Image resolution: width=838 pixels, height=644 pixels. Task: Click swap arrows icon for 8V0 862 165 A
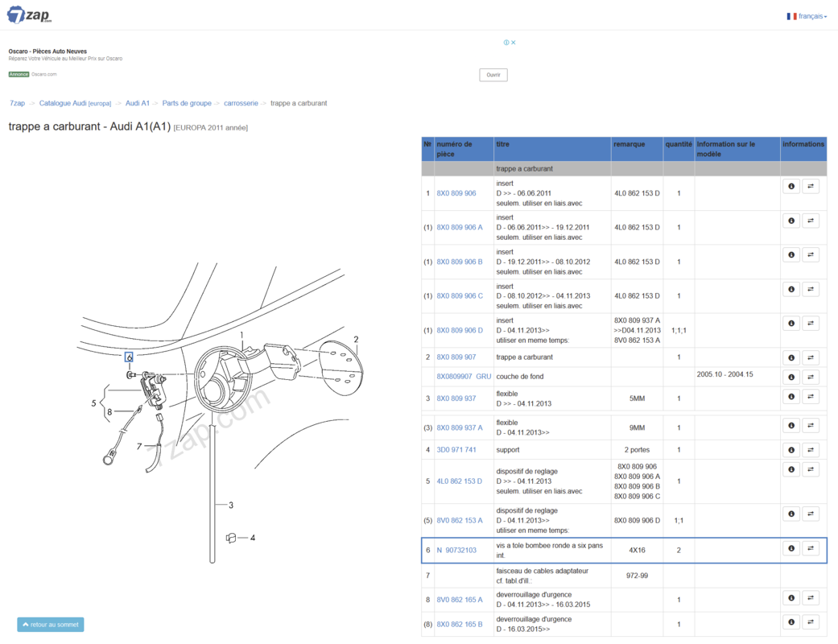pyautogui.click(x=811, y=598)
